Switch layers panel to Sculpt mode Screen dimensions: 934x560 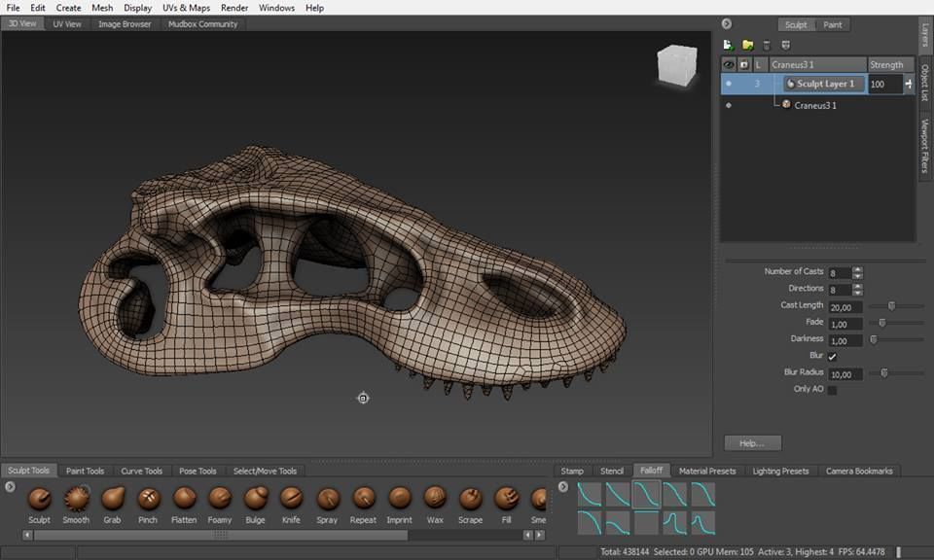click(797, 24)
